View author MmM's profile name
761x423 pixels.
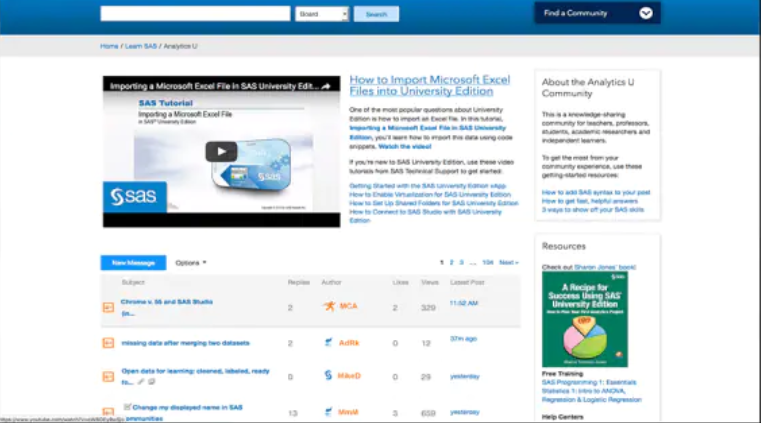tap(348, 412)
